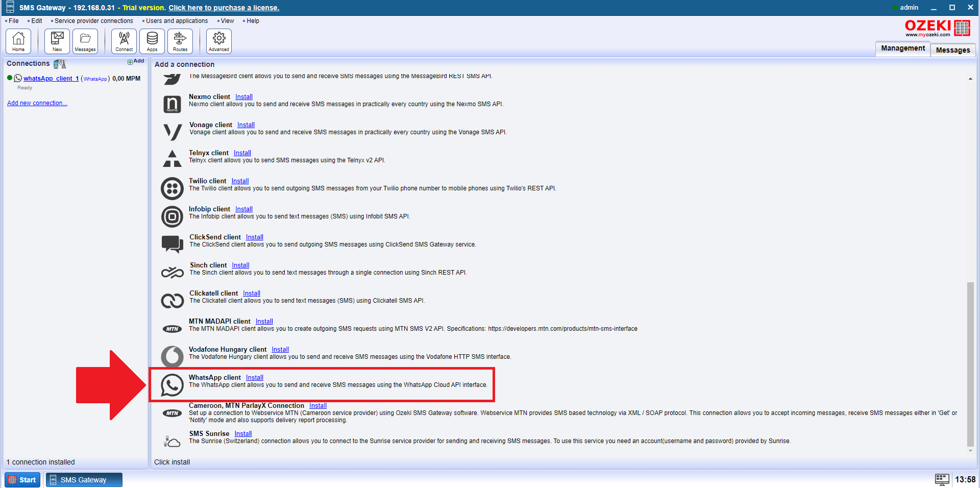Install the Infobip client
980x488 pixels.
click(x=244, y=209)
